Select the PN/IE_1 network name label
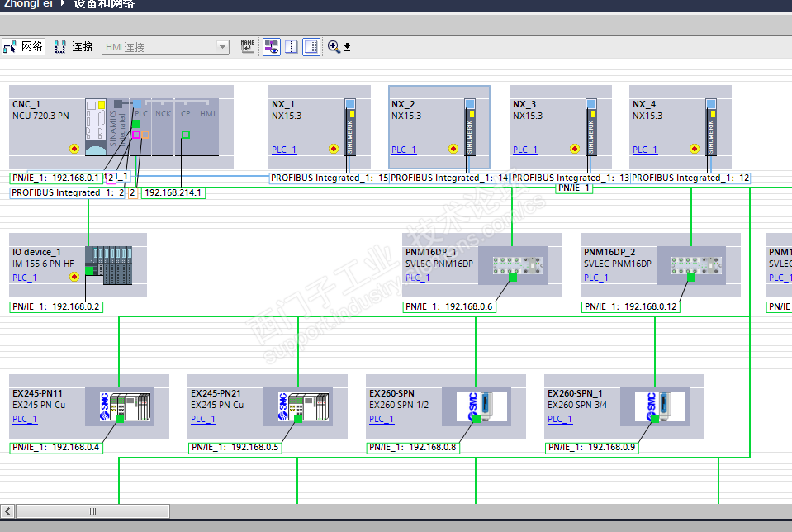This screenshot has height=532, width=792. click(x=573, y=188)
